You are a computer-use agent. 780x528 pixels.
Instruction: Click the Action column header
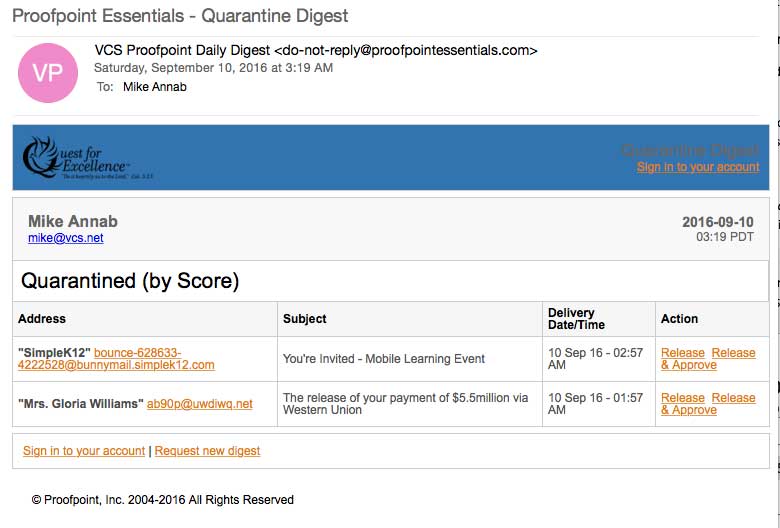click(679, 319)
